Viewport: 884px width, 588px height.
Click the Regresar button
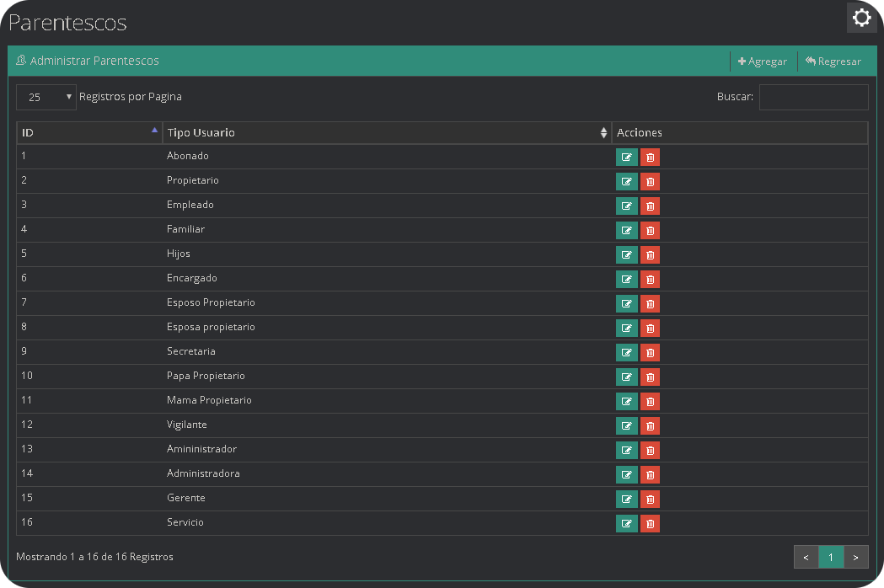[x=833, y=61]
